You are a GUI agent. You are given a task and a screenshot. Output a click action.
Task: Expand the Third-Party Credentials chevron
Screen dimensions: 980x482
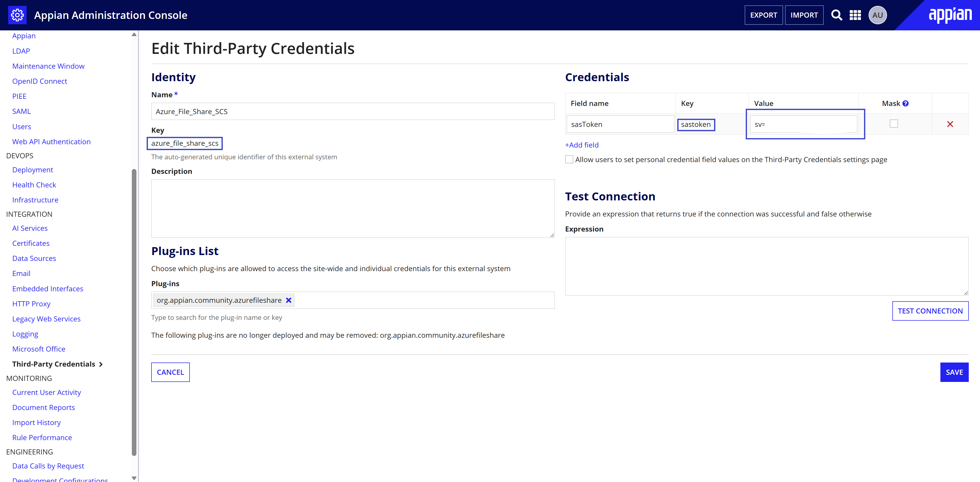(x=101, y=364)
